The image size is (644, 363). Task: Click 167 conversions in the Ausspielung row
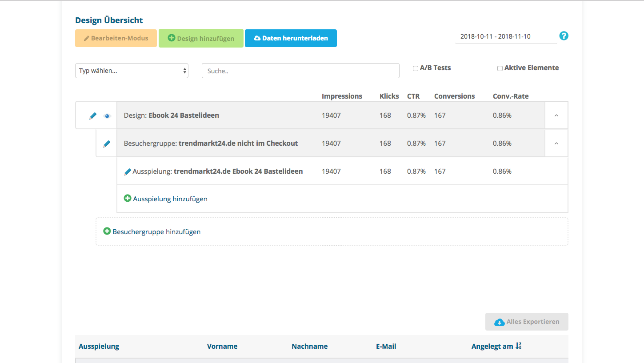pyautogui.click(x=440, y=172)
